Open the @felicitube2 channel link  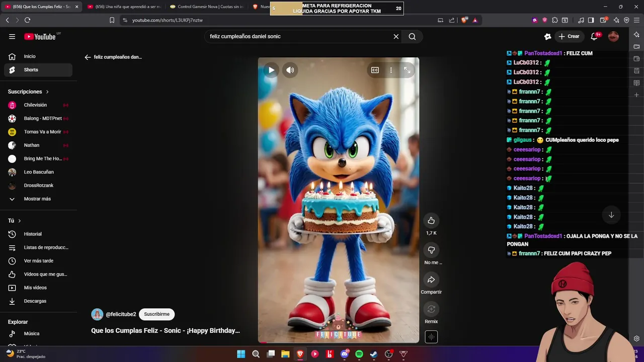coord(121,314)
